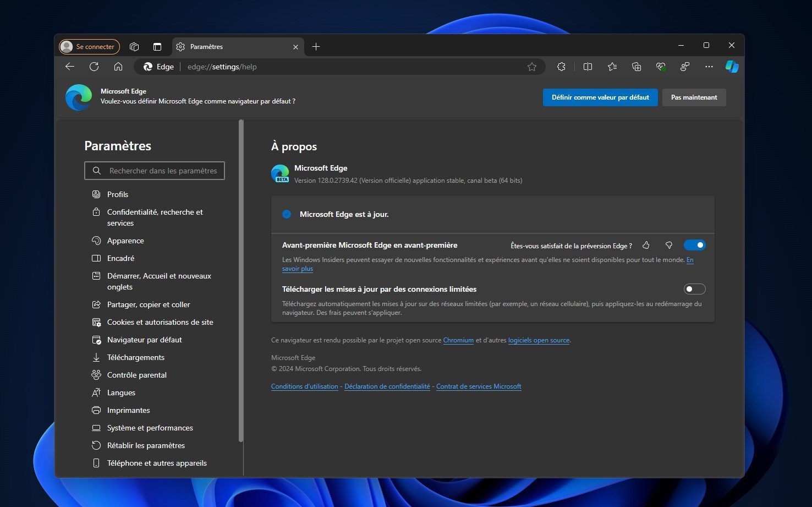
Task: Open Browser essentials
Action: point(661,66)
